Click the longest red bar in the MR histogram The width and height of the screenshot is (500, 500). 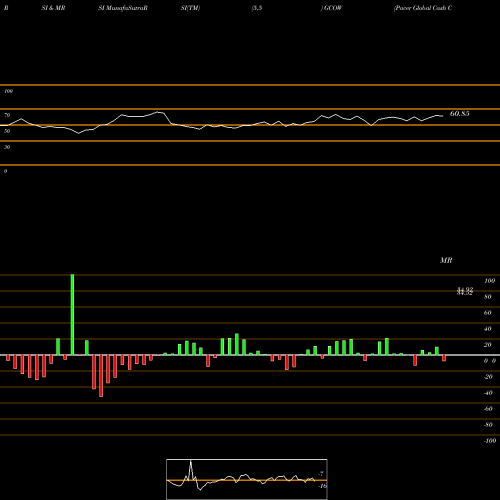(x=101, y=376)
